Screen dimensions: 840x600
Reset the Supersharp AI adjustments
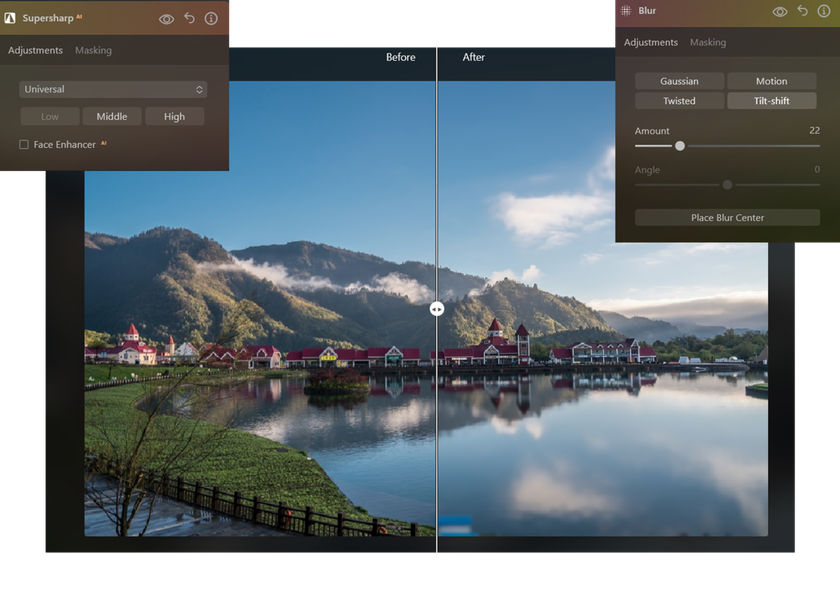189,17
